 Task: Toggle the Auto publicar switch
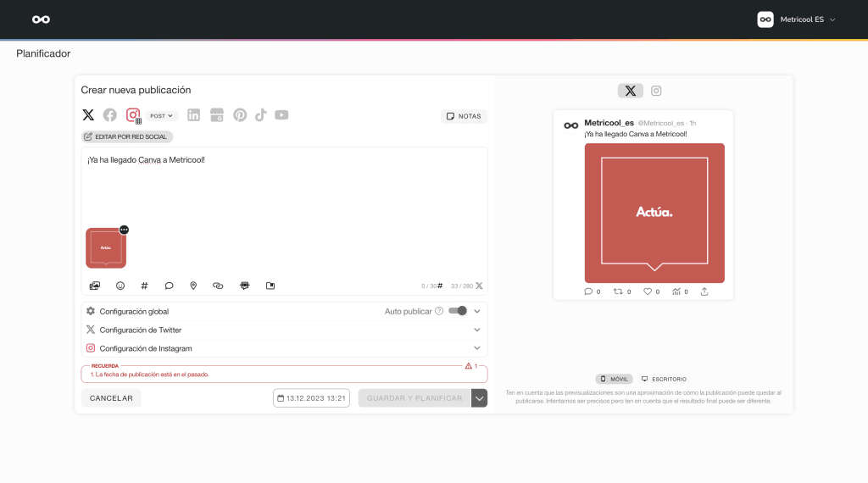(458, 311)
